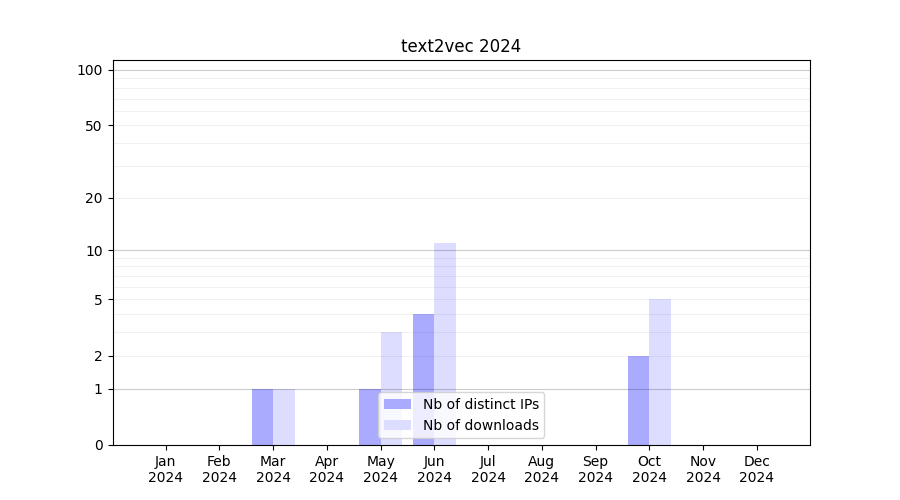
Task: Click the 'Apr 2024' x-axis label
Action: pyautogui.click(x=327, y=469)
